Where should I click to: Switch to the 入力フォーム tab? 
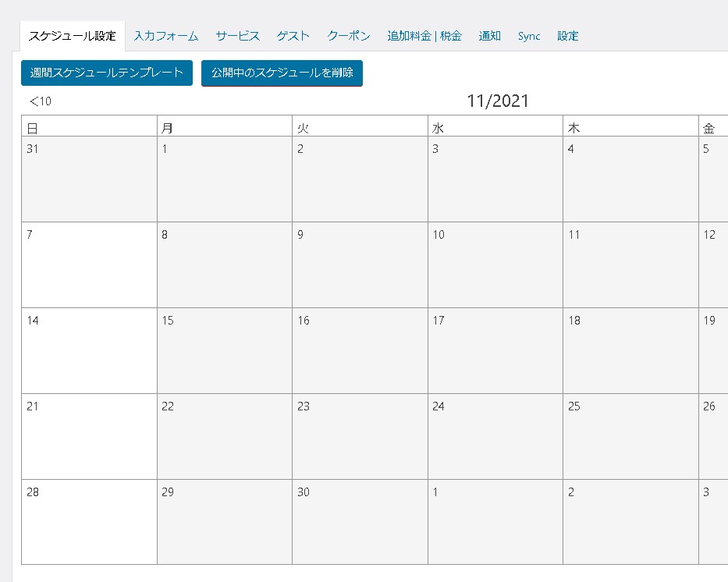[x=165, y=36]
